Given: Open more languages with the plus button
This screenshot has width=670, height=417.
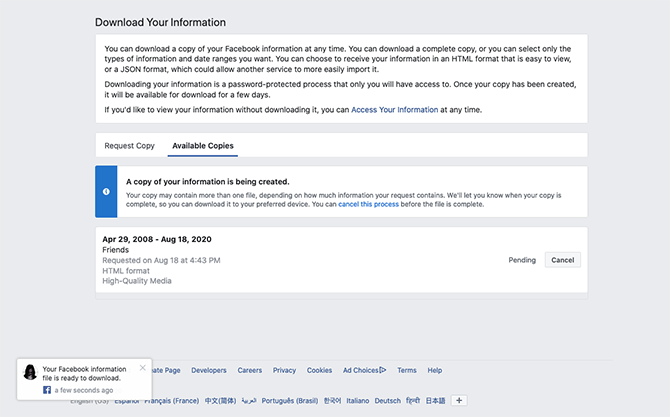Looking at the screenshot, I should point(460,400).
